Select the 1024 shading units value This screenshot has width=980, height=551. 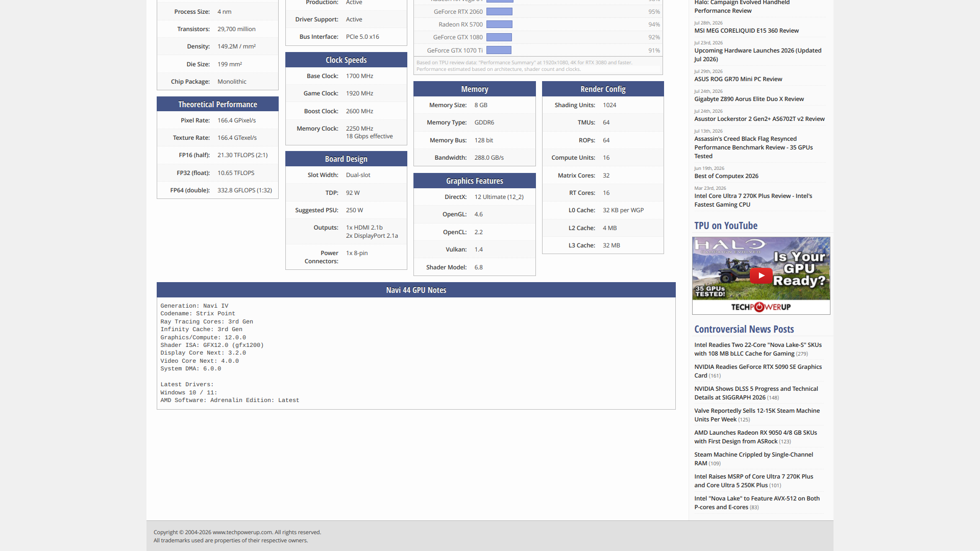(609, 105)
